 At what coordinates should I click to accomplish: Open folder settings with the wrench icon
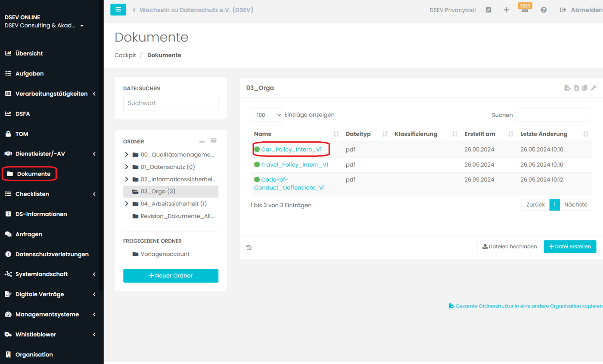[x=594, y=88]
